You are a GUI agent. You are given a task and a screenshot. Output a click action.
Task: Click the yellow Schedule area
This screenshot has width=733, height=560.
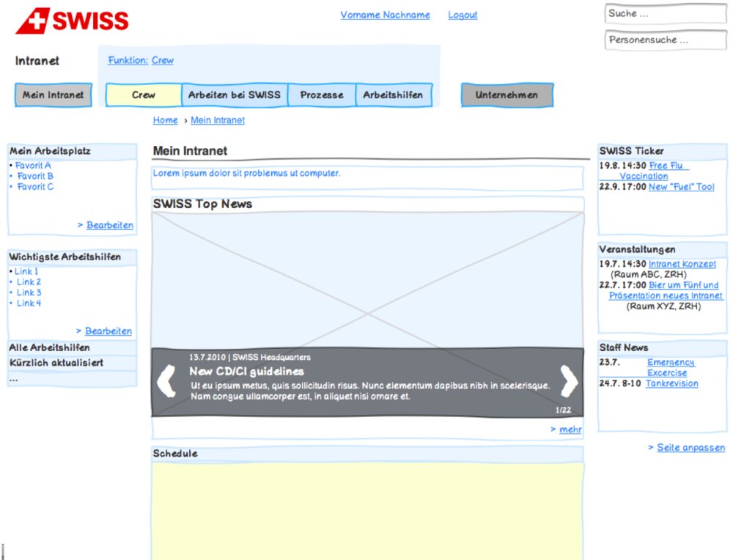(x=367, y=511)
